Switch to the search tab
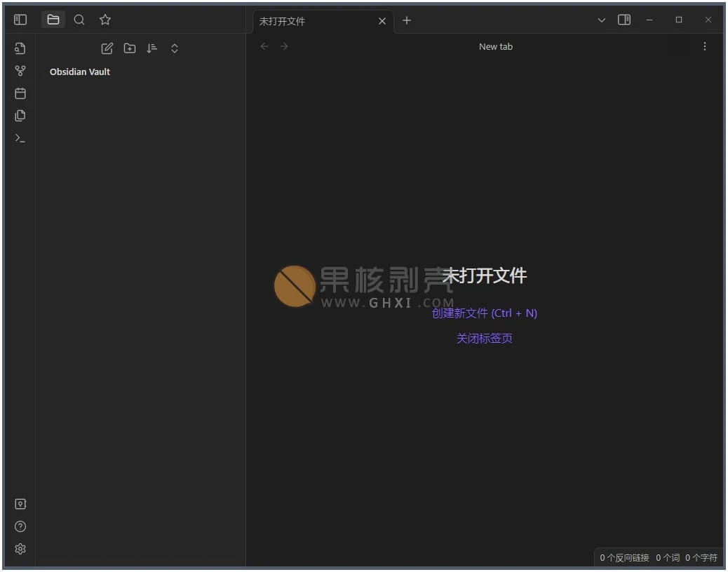The image size is (728, 572). click(79, 20)
